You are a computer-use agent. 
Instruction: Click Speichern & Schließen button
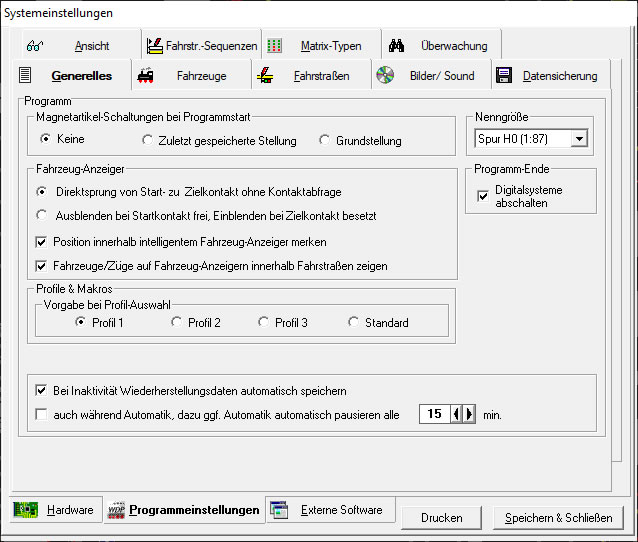[558, 518]
